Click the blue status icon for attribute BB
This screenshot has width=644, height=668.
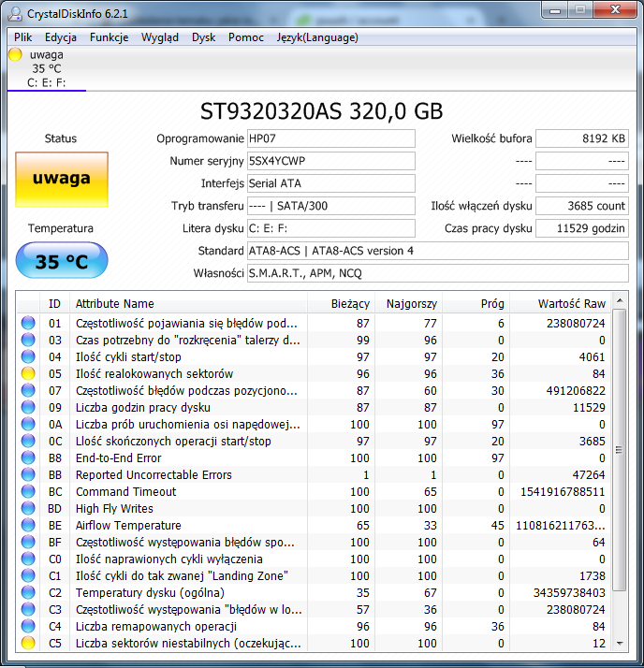28,474
